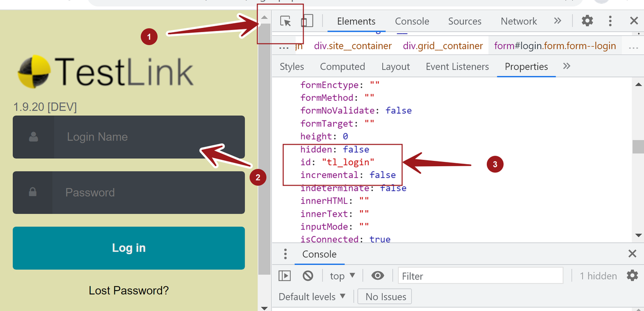Click the hidden: false property
Image resolution: width=644 pixels, height=311 pixels.
tap(335, 149)
